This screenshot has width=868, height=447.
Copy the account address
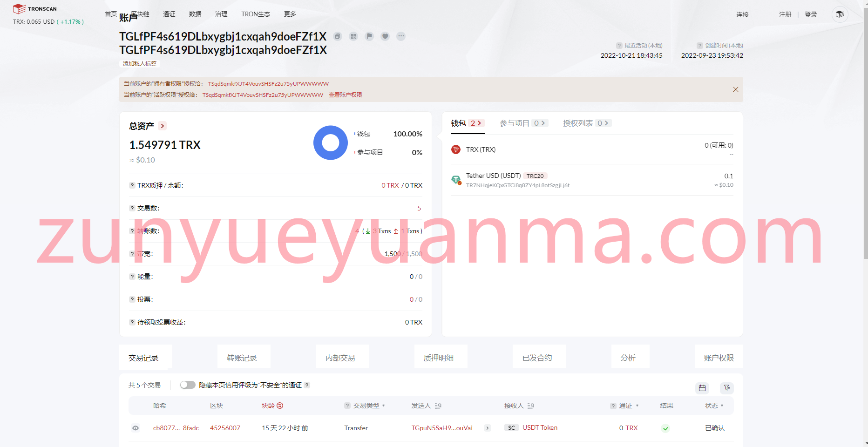(x=338, y=36)
